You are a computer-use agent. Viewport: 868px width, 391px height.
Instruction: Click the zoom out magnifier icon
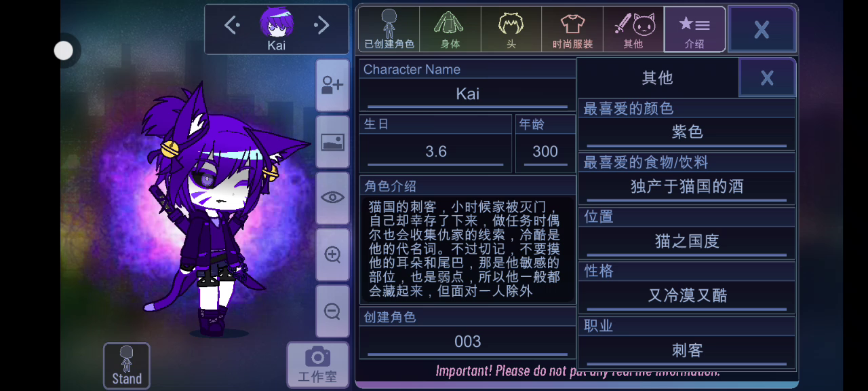click(332, 311)
